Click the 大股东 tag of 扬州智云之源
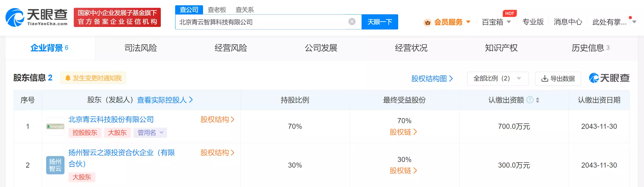The height and width of the screenshot is (187, 644). [82, 177]
